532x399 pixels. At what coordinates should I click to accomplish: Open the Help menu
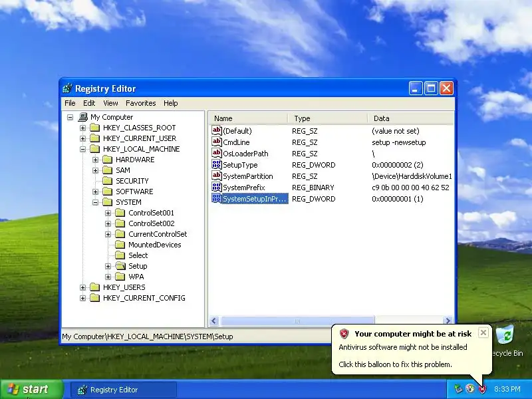point(170,103)
